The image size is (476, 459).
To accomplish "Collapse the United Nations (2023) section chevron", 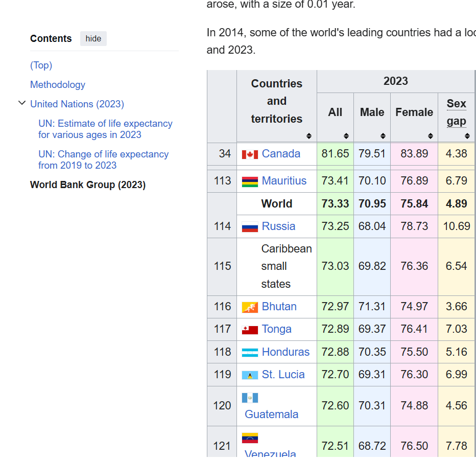I will click(22, 103).
